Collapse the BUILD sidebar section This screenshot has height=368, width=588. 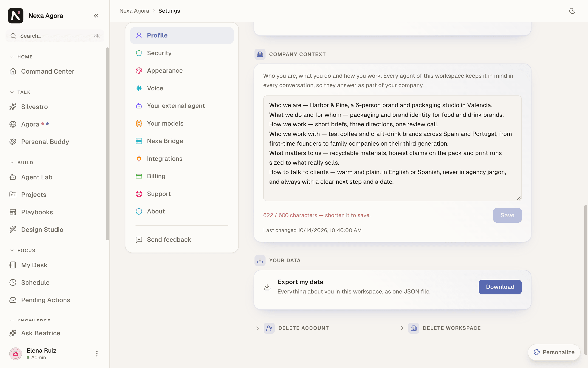tap(22, 163)
